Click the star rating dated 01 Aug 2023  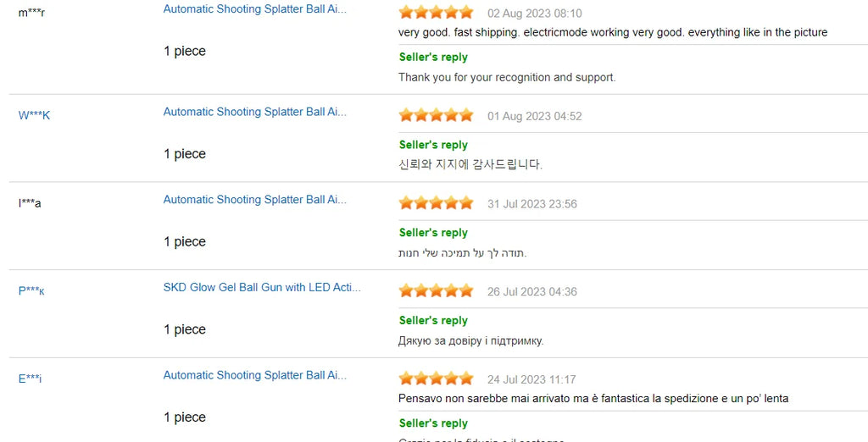pyautogui.click(x=436, y=115)
